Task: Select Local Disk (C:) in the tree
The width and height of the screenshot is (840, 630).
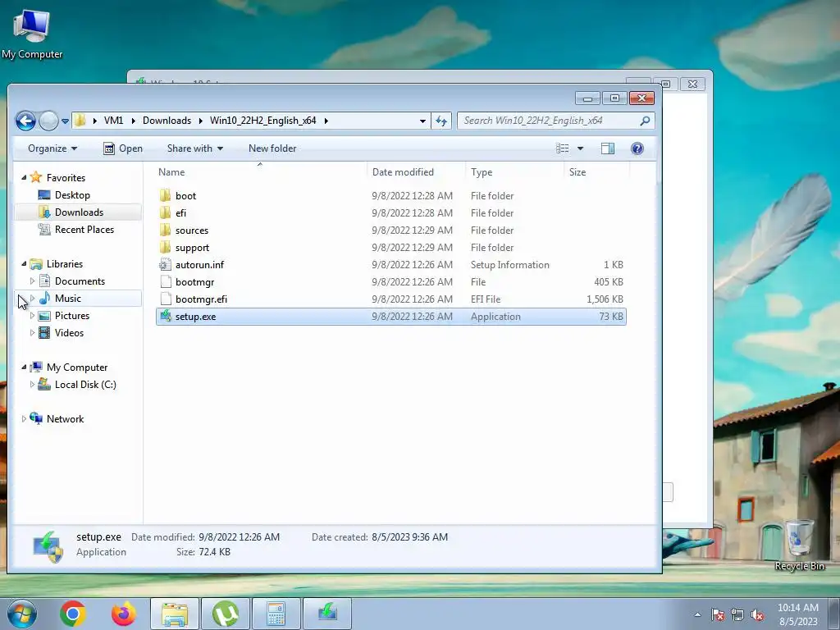Action: point(85,385)
